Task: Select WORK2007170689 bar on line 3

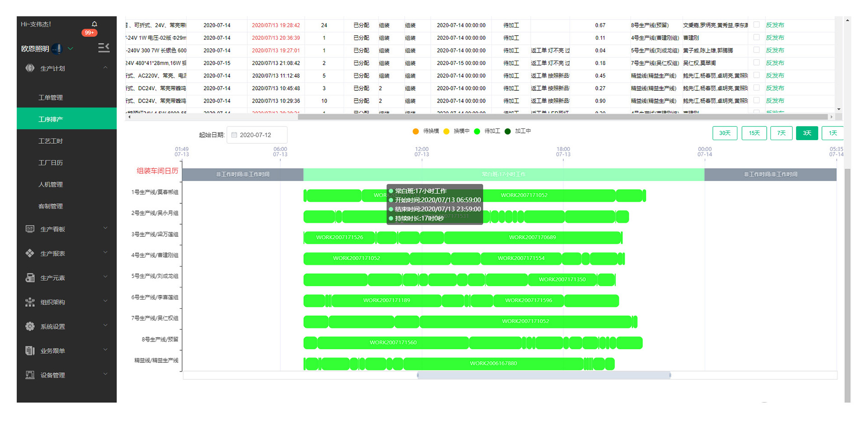Action: click(533, 237)
